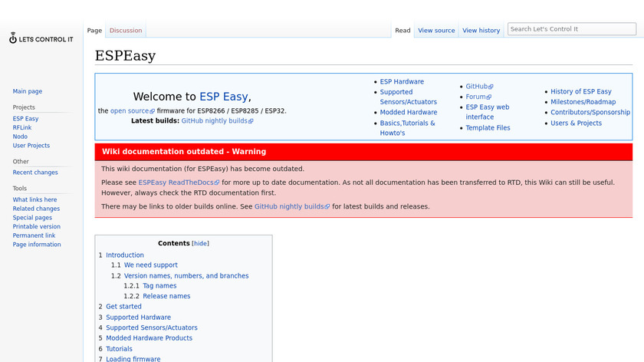
Task: Jump to Release names section
Action: pyautogui.click(x=166, y=296)
